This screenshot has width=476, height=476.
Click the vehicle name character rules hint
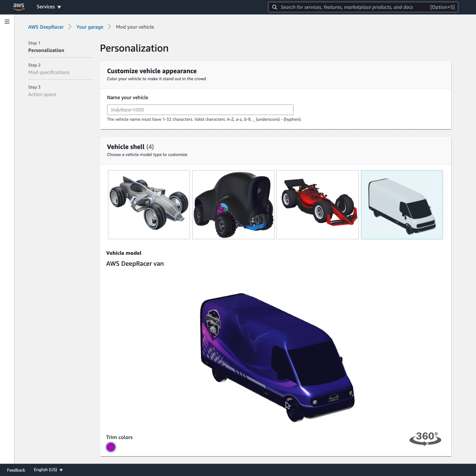coord(204,119)
